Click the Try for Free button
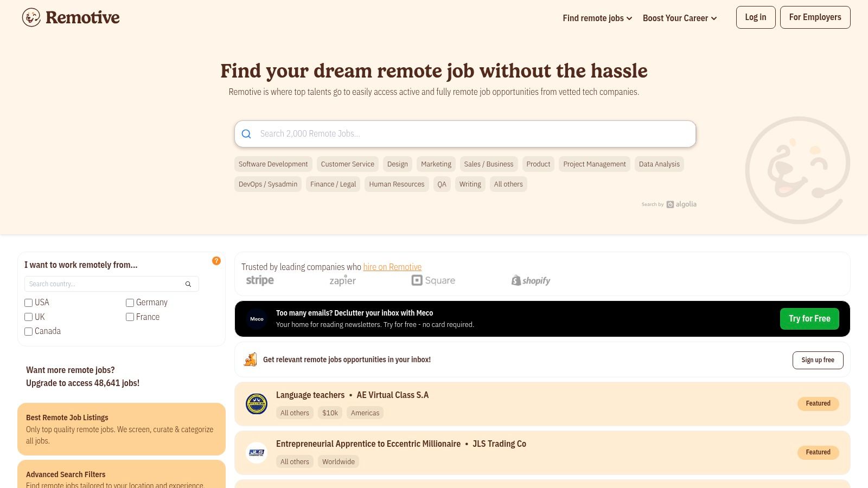 (x=809, y=319)
